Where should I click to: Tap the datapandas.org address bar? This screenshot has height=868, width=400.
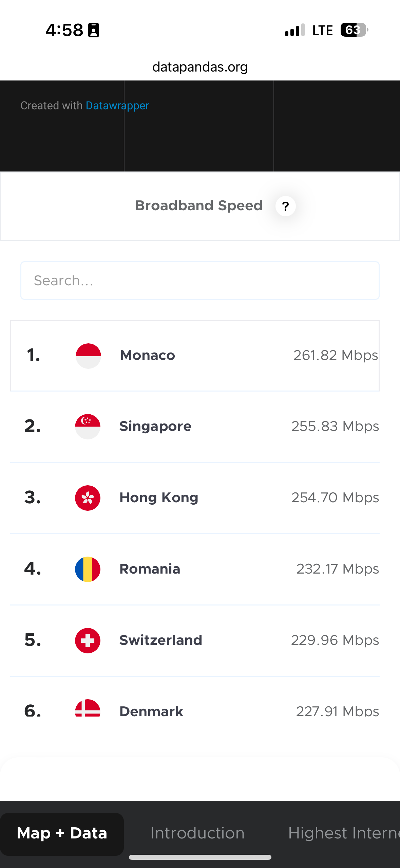(x=200, y=67)
